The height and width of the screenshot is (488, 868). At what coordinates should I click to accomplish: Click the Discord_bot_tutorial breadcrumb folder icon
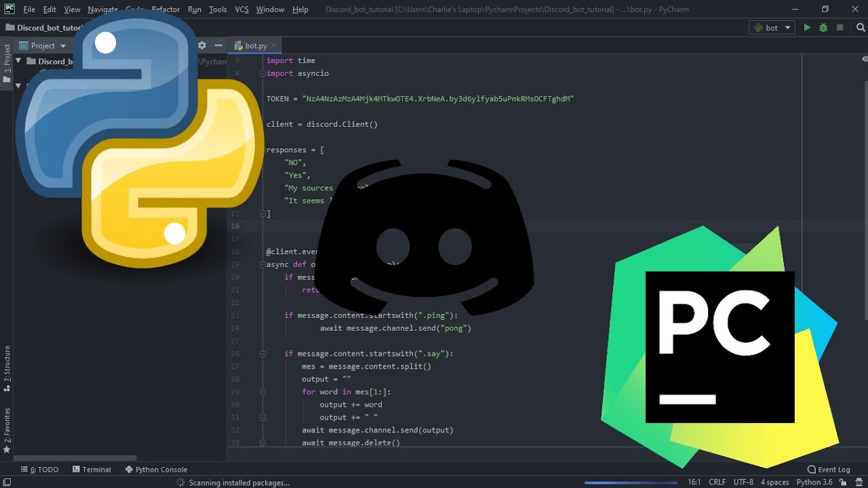tap(9, 28)
